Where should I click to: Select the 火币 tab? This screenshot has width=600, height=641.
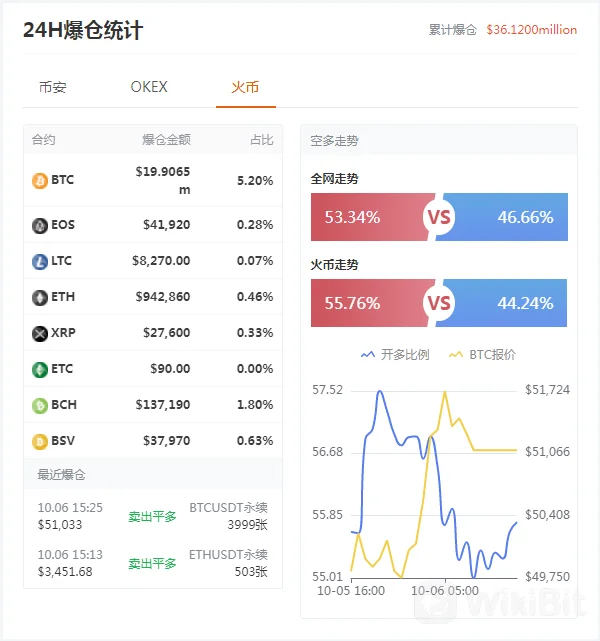pyautogui.click(x=245, y=87)
